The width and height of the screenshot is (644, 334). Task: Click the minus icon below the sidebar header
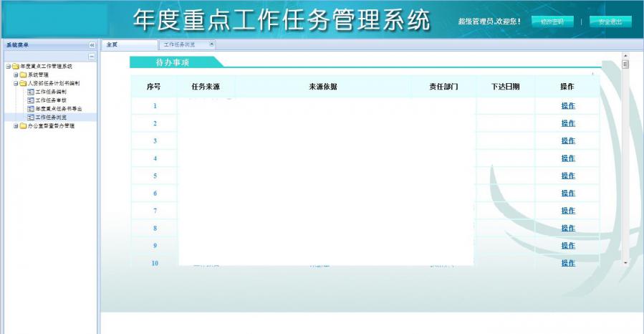92,56
